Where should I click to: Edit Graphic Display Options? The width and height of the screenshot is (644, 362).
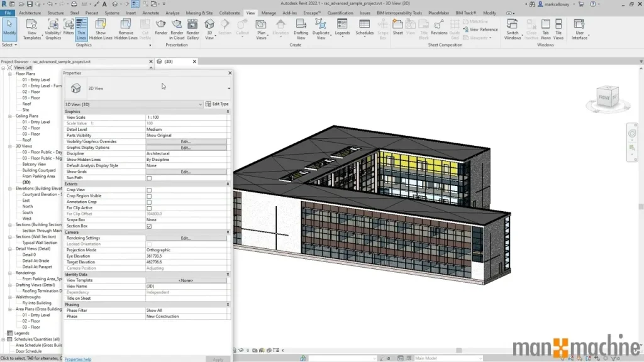(186, 147)
